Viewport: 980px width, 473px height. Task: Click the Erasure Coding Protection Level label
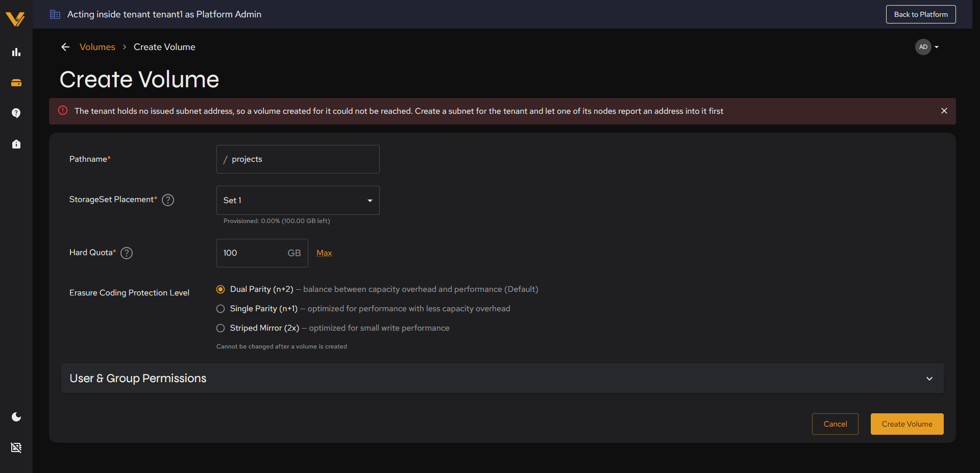[129, 293]
